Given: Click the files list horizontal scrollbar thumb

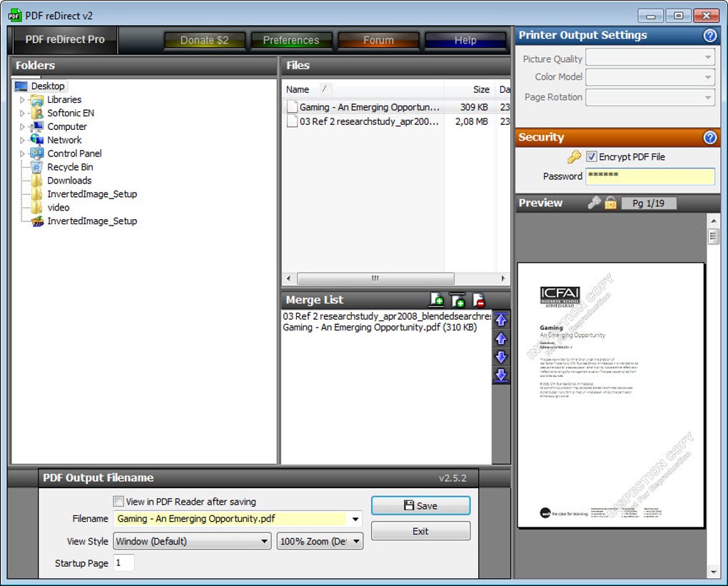Looking at the screenshot, I should point(375,278).
